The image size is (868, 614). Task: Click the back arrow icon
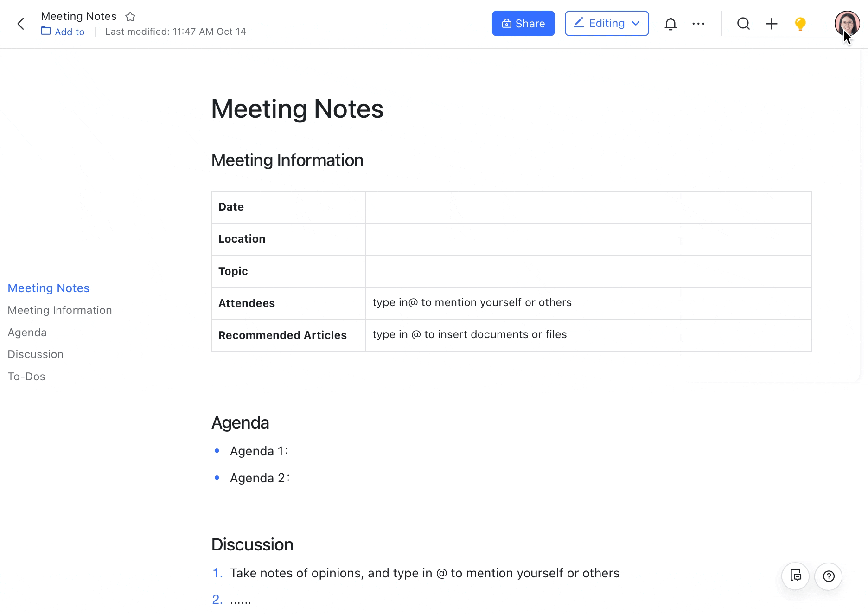pos(21,24)
